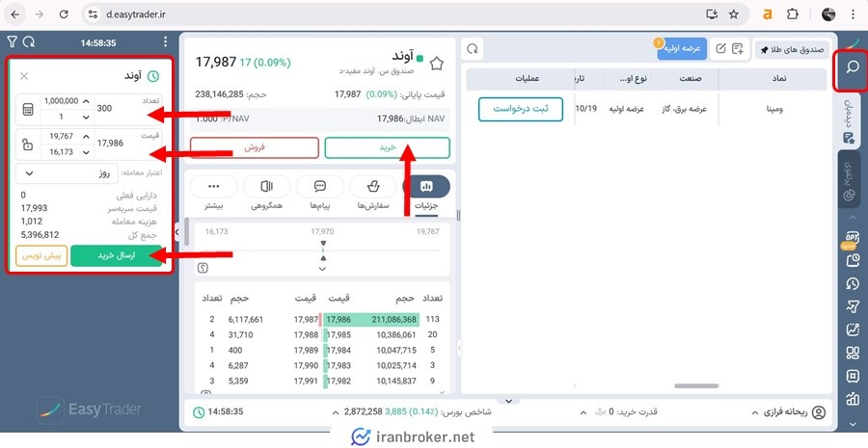Click the تعداد quantity input field

128,109
